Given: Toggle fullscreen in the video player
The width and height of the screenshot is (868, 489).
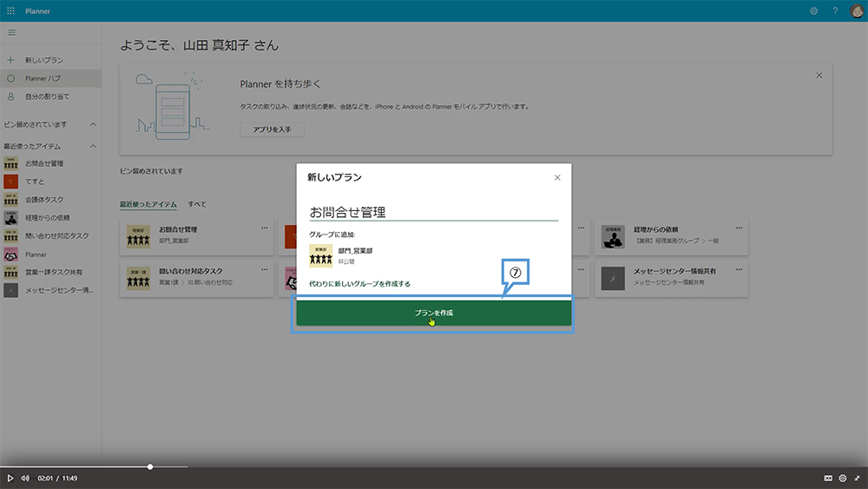Looking at the screenshot, I should coord(857,478).
